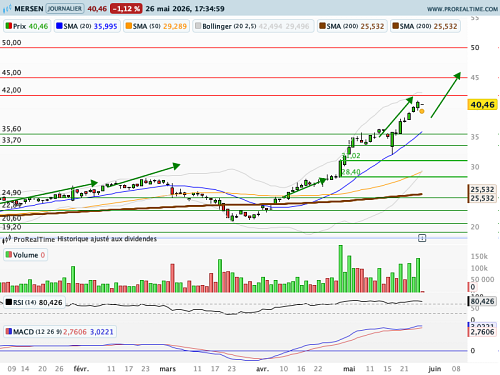Open the JOURNALIER timeframe selector

65,9
